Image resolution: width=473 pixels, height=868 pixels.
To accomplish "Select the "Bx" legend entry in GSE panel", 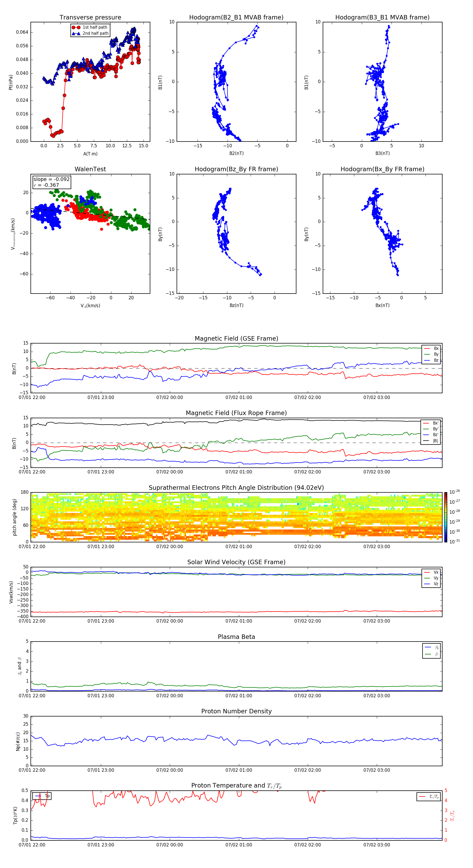I will [431, 349].
